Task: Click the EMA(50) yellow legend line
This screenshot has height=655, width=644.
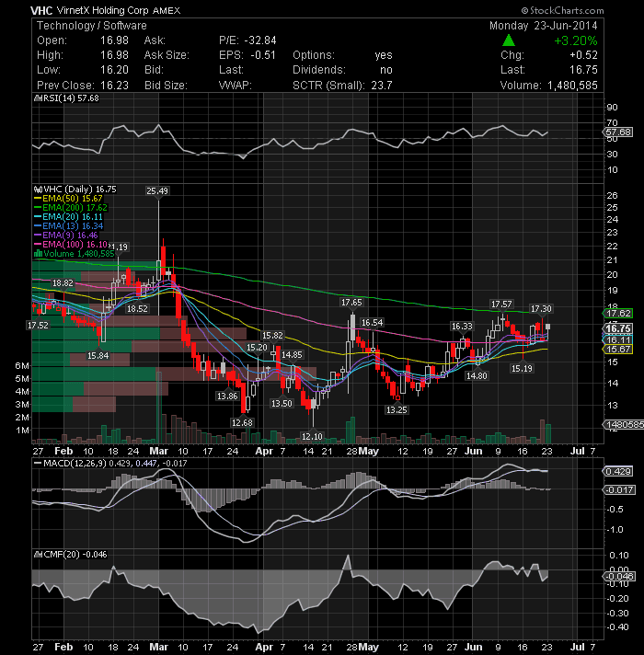Action: [38, 199]
